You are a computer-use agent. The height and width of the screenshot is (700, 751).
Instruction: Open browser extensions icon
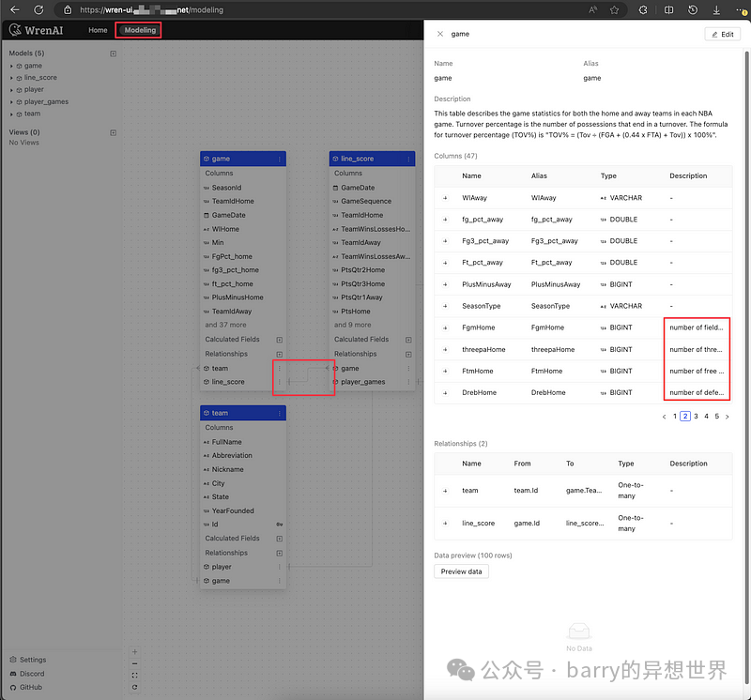tap(643, 9)
